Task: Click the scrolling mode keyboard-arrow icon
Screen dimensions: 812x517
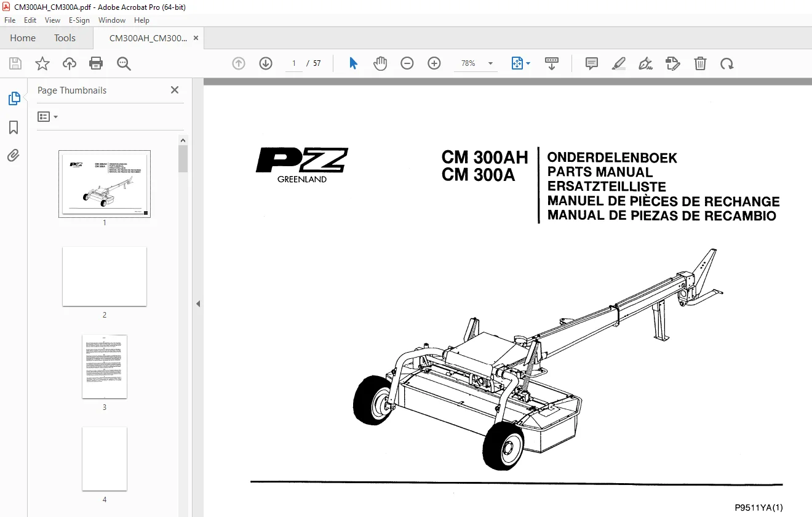Action: (x=552, y=63)
